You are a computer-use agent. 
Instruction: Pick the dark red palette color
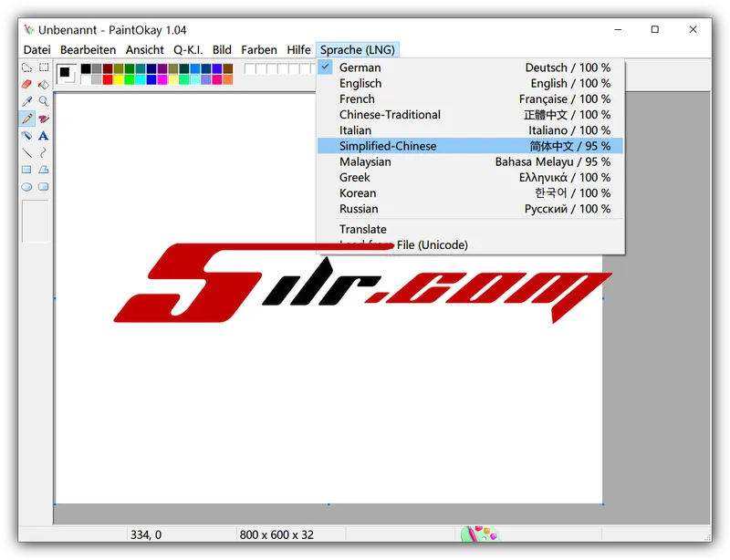pos(108,69)
